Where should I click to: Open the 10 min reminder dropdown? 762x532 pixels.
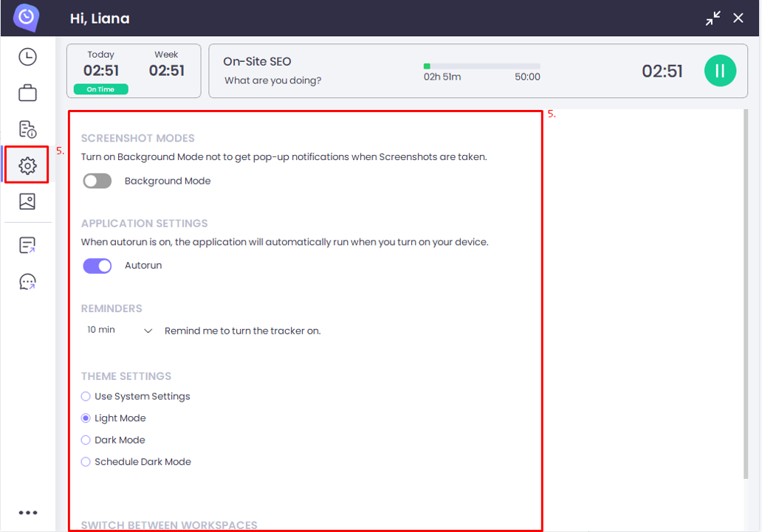pos(117,330)
